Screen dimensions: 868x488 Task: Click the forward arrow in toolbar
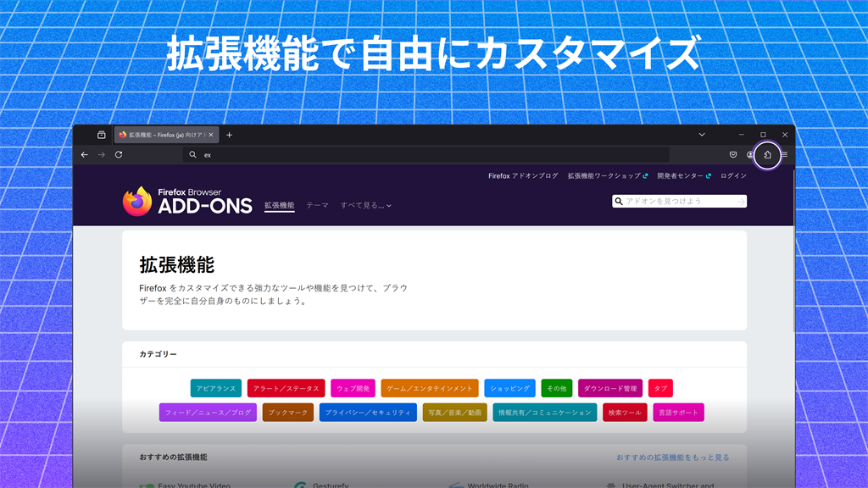coord(102,155)
